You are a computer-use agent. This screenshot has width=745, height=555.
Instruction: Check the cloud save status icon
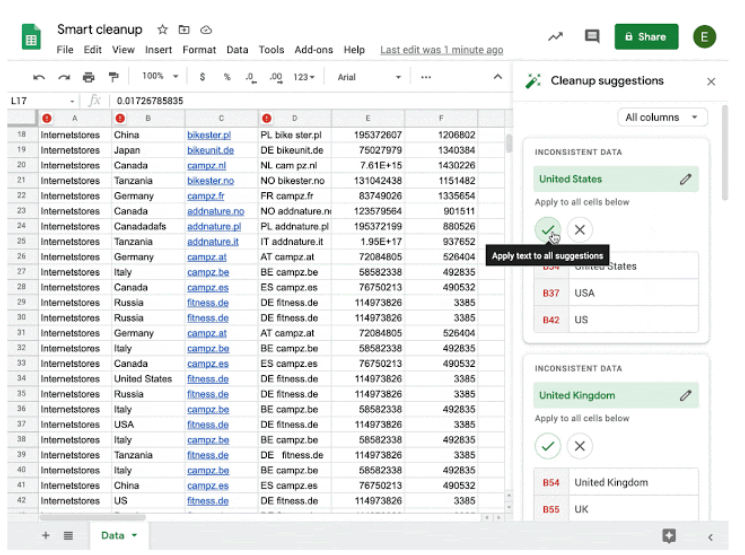[206, 29]
